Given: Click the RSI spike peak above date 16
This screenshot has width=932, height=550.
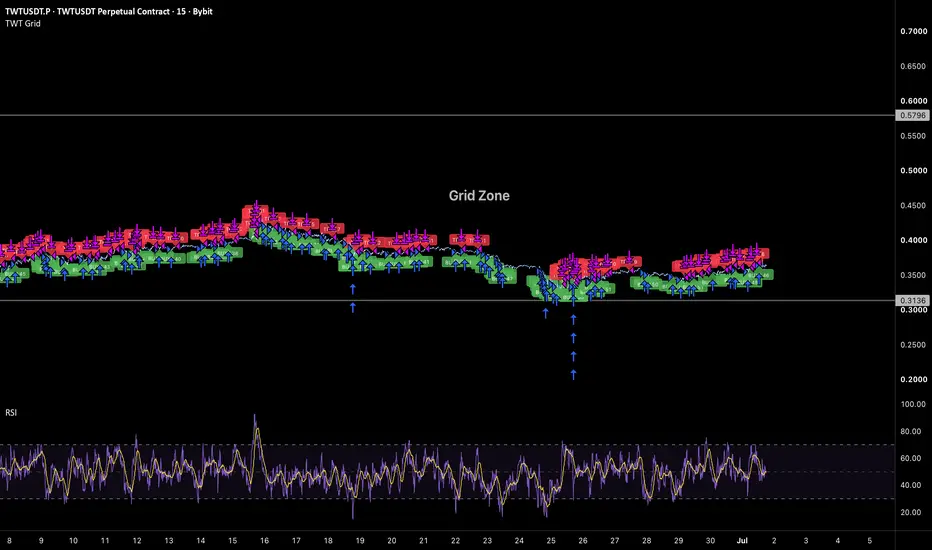Looking at the screenshot, I should pos(255,417).
